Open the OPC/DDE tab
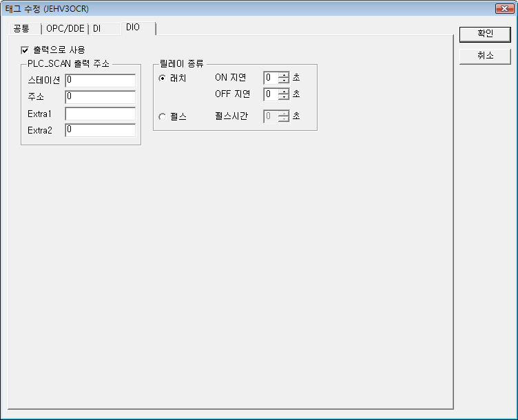The image size is (518, 420). pyautogui.click(x=65, y=29)
